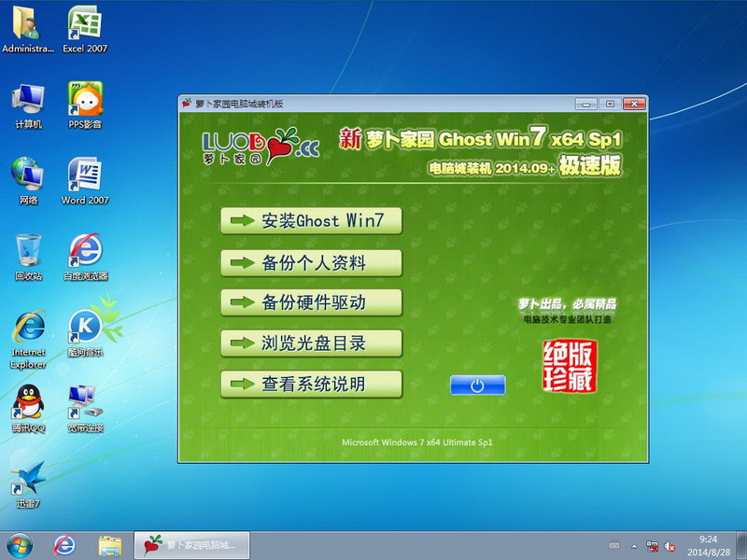Open Windows Explorer folder in the taskbar
Image resolution: width=747 pixels, height=560 pixels.
110,546
